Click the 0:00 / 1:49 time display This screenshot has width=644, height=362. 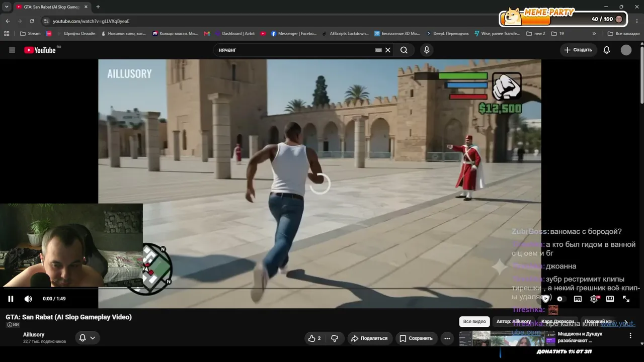[x=54, y=299]
